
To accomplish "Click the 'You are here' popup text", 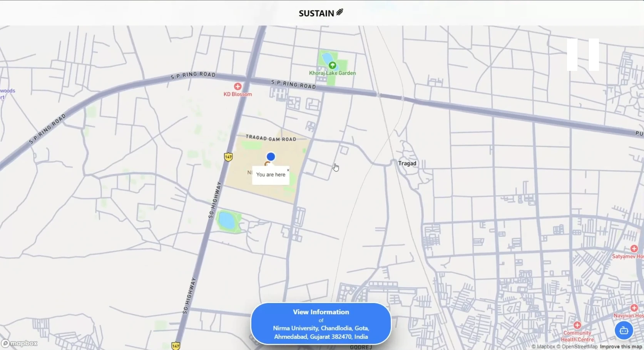I will (271, 175).
